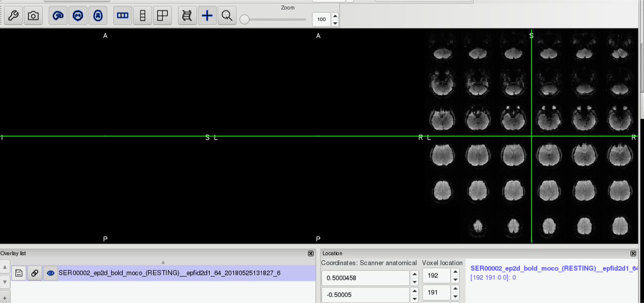Take a screenshot using the camera icon

33,16
